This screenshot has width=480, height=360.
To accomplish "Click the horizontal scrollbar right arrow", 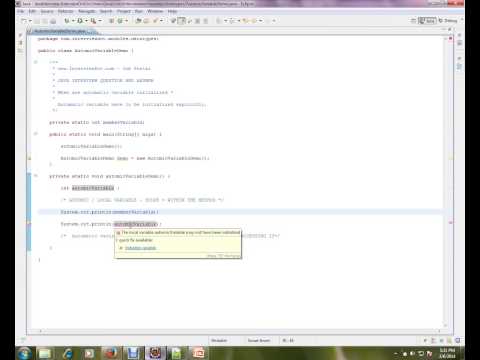I will pos(439,331).
